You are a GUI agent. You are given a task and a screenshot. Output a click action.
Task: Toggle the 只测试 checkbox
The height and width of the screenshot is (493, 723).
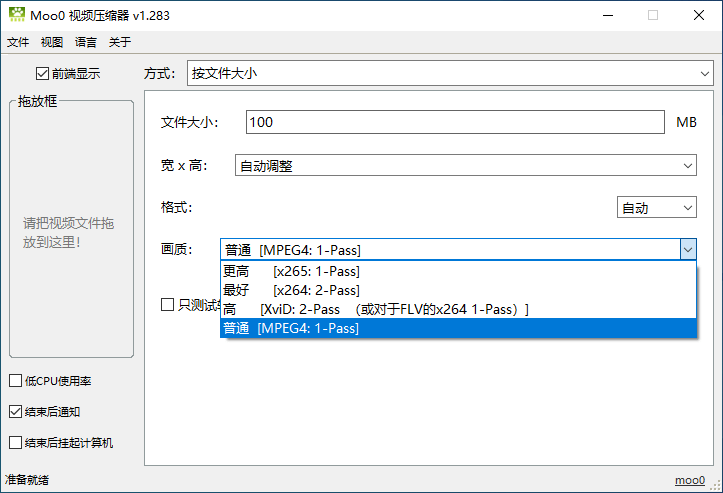pos(168,304)
